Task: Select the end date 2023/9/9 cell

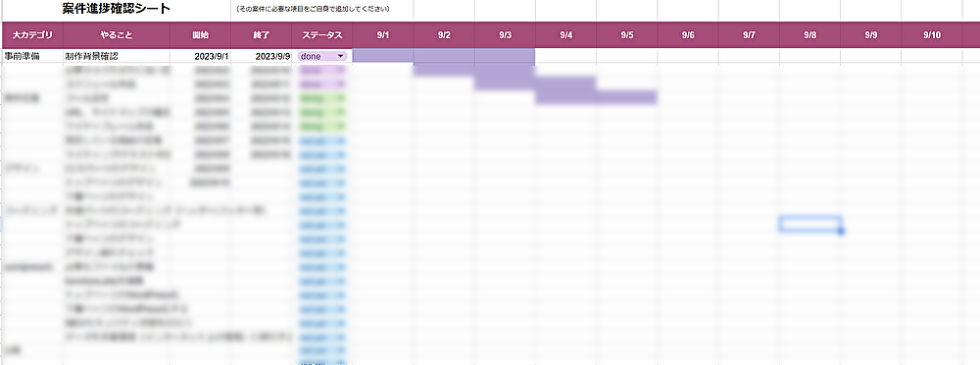Action: click(x=262, y=56)
